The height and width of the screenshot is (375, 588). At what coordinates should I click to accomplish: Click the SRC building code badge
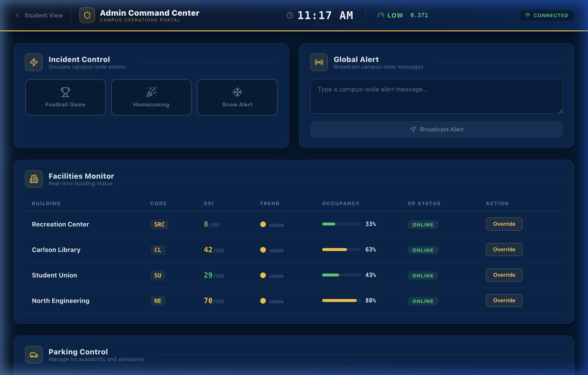coord(159,225)
